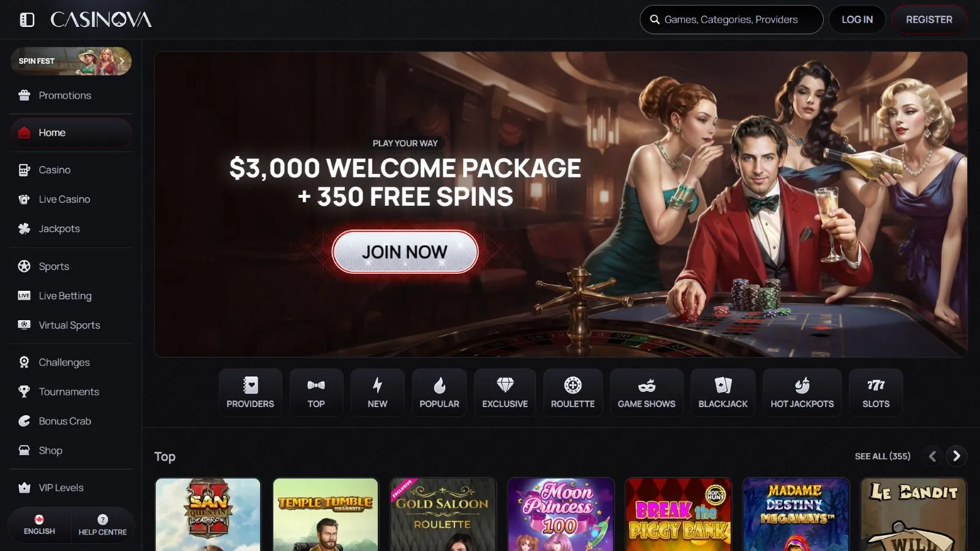
Task: Show next Top games with right chevron
Action: [x=956, y=456]
